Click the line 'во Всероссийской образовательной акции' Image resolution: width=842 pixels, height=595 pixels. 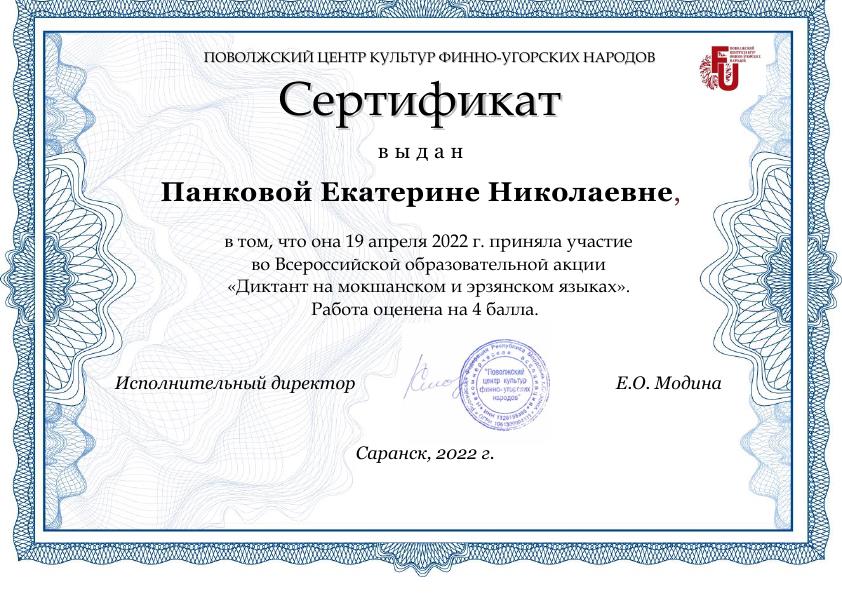coord(429,265)
